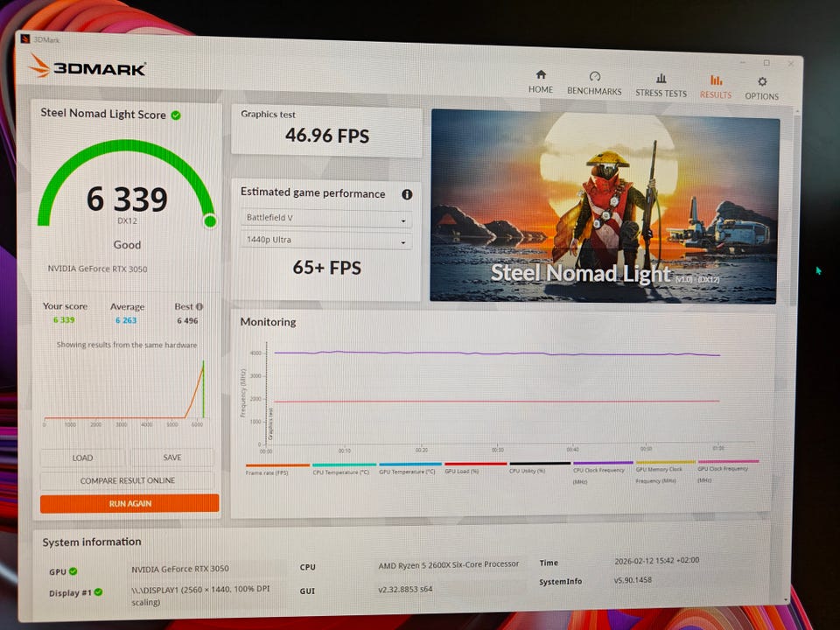
Task: Open the Home tab icon
Action: pyautogui.click(x=541, y=74)
